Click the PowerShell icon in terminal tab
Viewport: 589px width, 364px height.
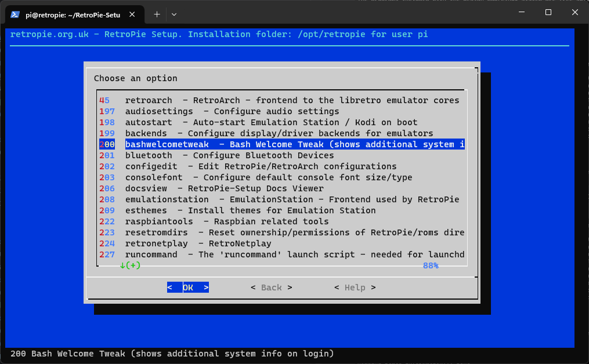(16, 14)
